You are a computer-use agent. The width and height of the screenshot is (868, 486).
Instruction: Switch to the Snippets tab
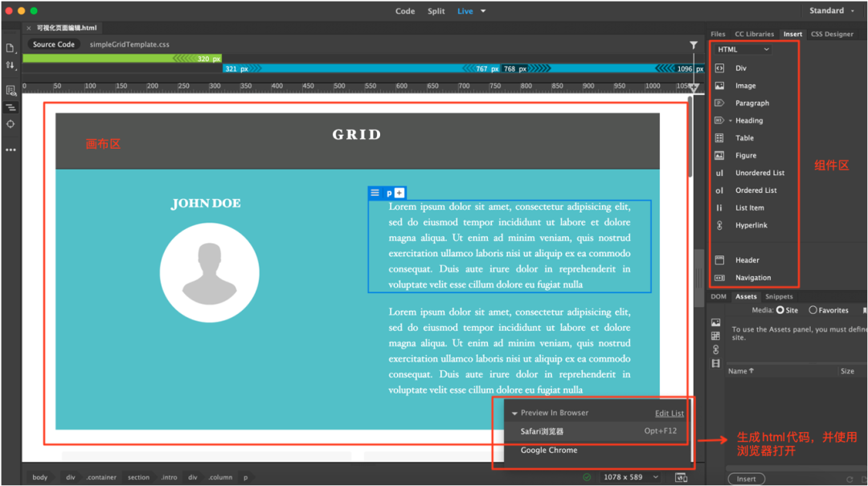pyautogui.click(x=779, y=296)
